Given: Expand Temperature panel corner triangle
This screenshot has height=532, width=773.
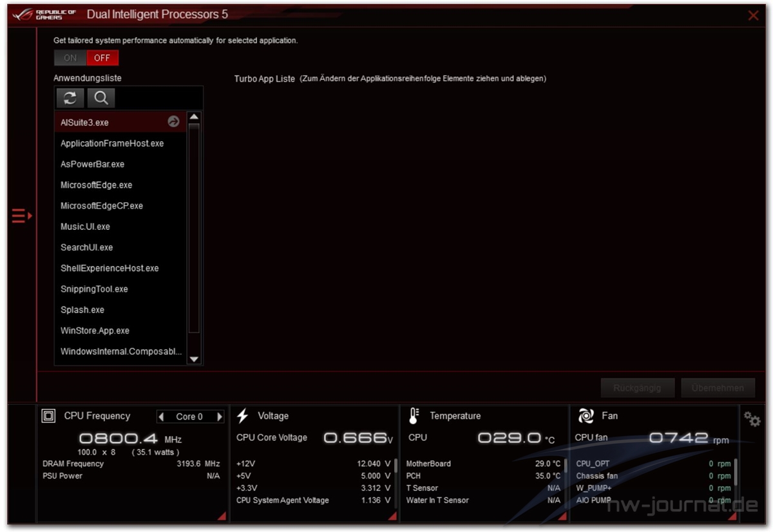Looking at the screenshot, I should tap(562, 515).
